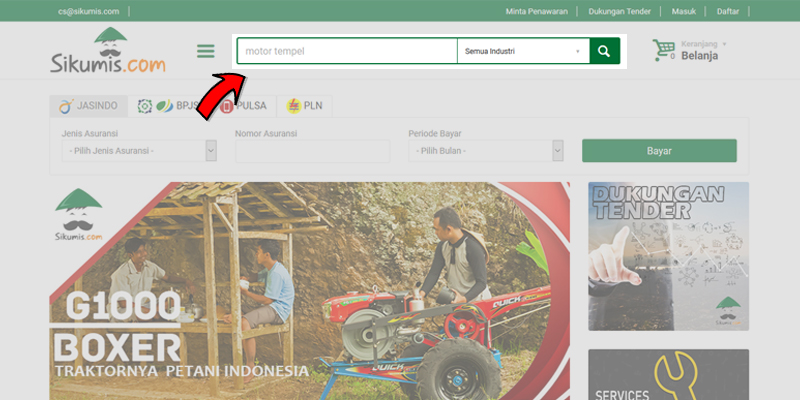Switch to the BPJS tab
800x400 pixels.
coord(168,106)
